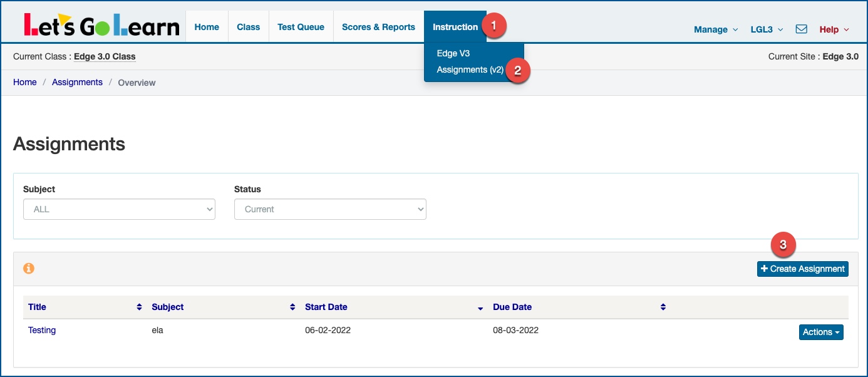The image size is (868, 377).
Task: Open the Testing assignment link
Action: coord(42,330)
